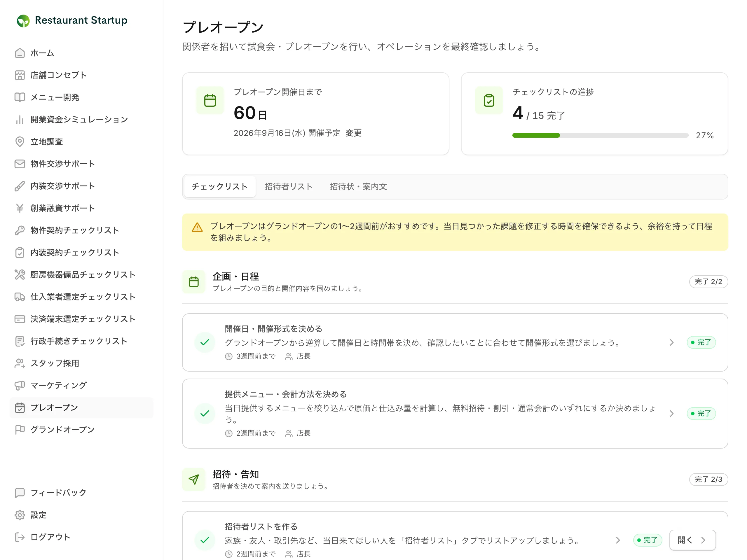This screenshot has height=560, width=747.
Task: Click the 設定 gear icon
Action: tap(20, 515)
